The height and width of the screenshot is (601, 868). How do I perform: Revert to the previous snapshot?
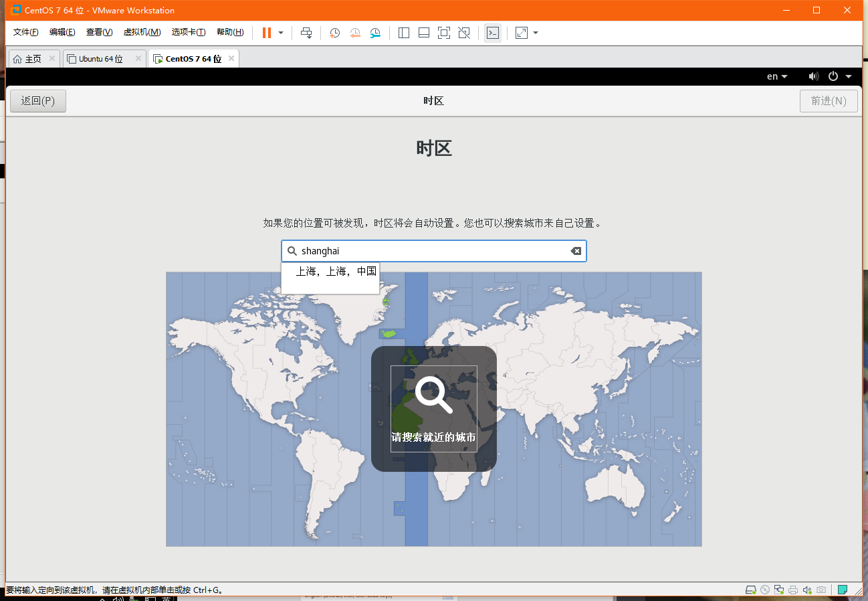[355, 33]
